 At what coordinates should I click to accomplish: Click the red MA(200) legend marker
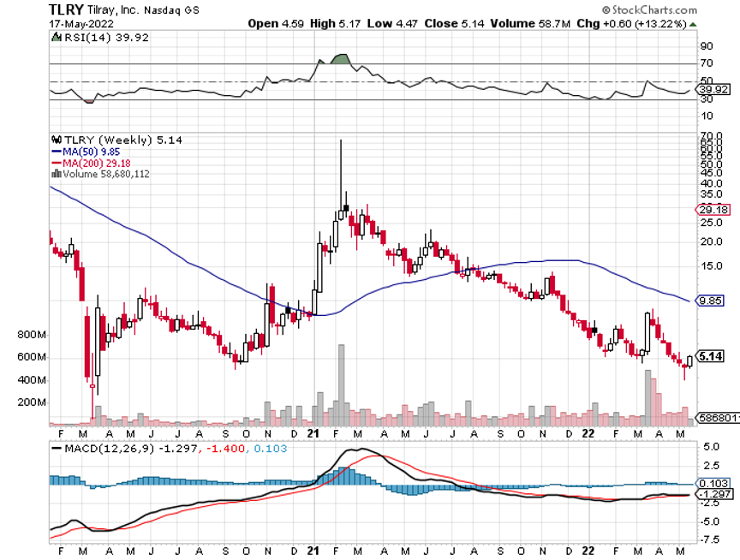coord(54,163)
